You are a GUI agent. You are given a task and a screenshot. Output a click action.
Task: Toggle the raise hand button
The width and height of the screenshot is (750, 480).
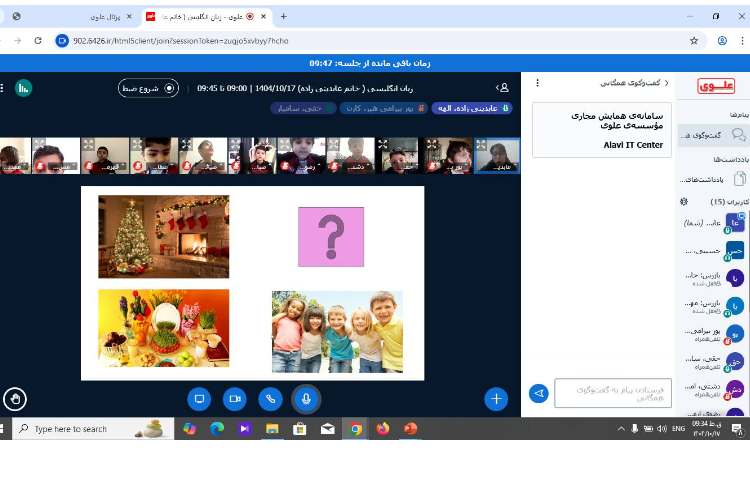15,399
